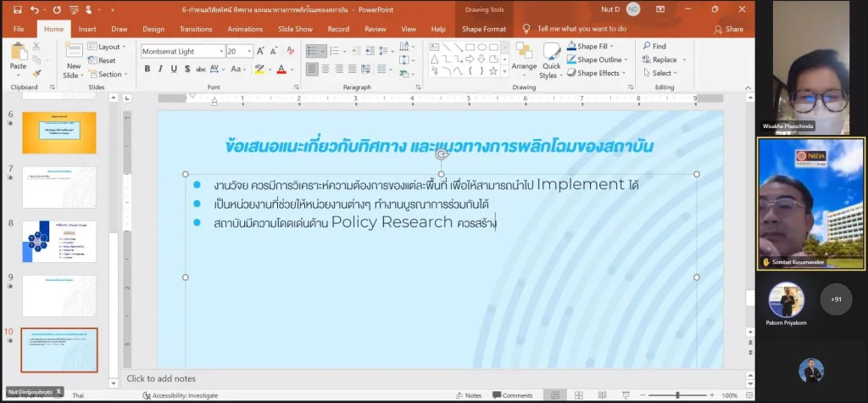Toggle Underline formatting

pos(174,69)
